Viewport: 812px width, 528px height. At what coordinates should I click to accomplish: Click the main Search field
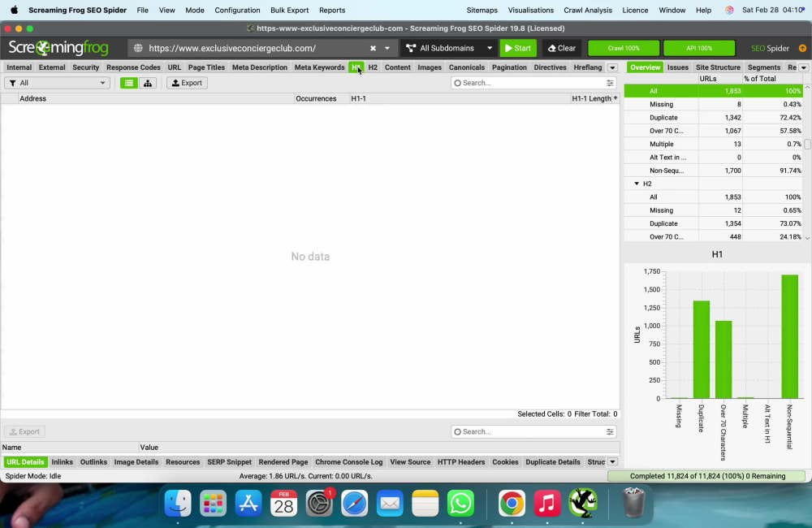click(533, 83)
